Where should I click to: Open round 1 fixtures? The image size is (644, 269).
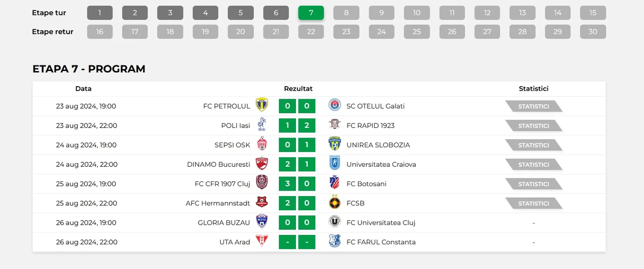pos(100,13)
